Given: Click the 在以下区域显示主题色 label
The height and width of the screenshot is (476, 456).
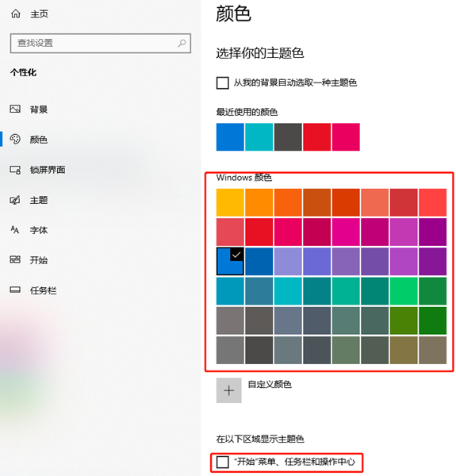Looking at the screenshot, I should coord(260,439).
